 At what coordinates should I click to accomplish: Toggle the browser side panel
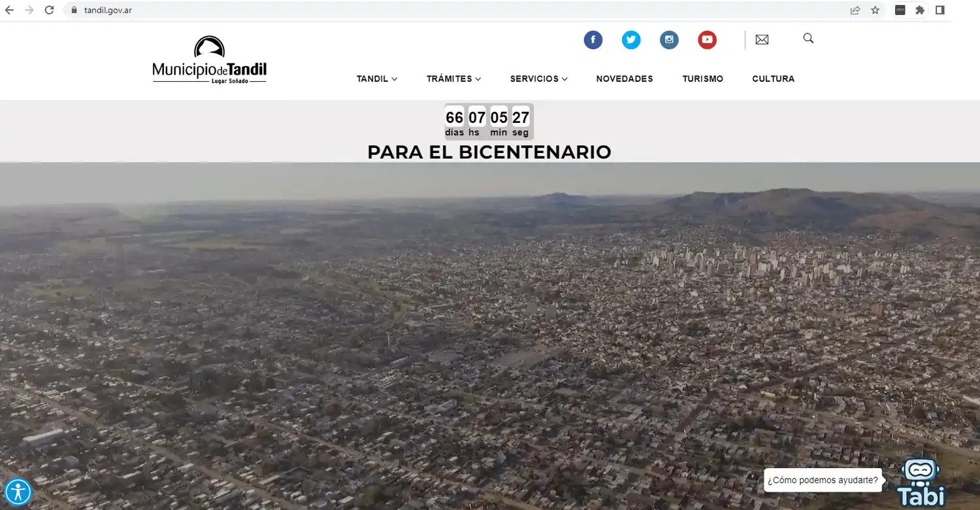click(940, 10)
